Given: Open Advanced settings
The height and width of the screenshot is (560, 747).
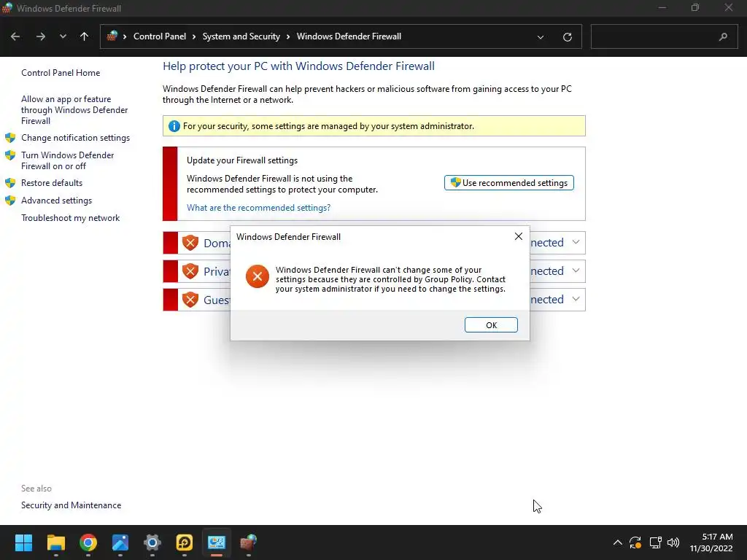Looking at the screenshot, I should pyautogui.click(x=56, y=201).
